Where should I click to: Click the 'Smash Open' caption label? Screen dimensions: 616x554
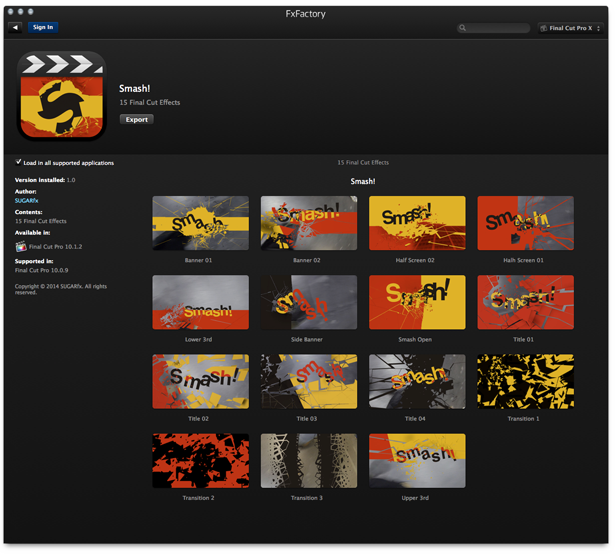tap(415, 339)
